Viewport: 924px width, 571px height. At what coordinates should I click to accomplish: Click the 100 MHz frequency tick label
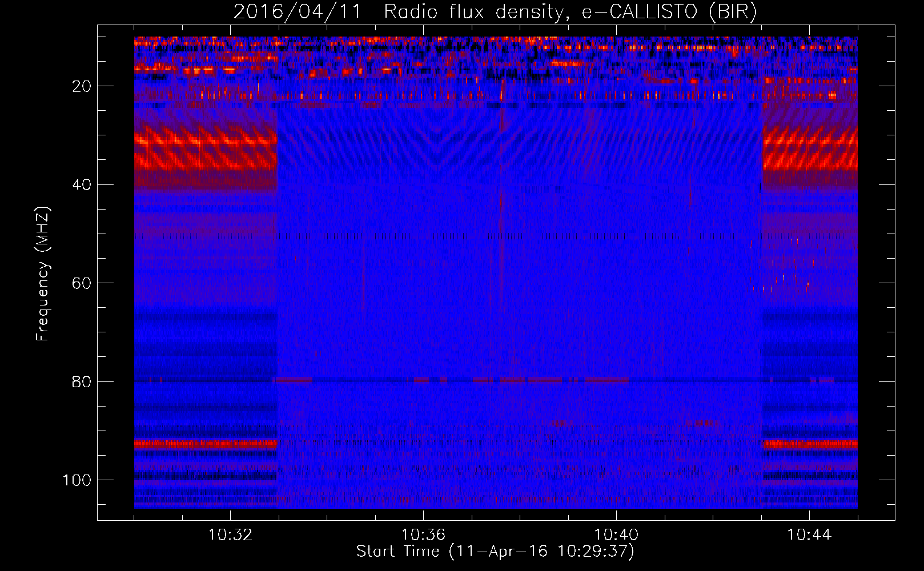tap(77, 480)
